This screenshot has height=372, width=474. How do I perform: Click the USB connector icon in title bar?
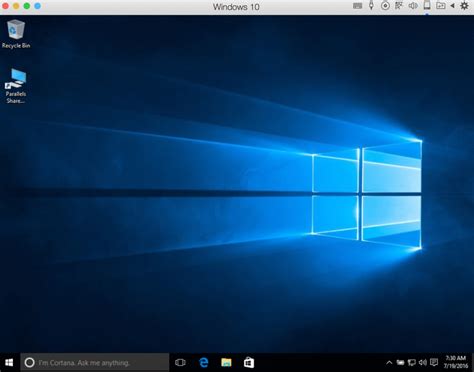[371, 5]
